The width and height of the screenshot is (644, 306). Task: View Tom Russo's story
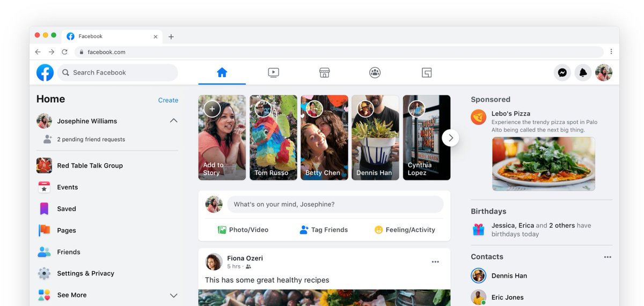click(x=273, y=137)
